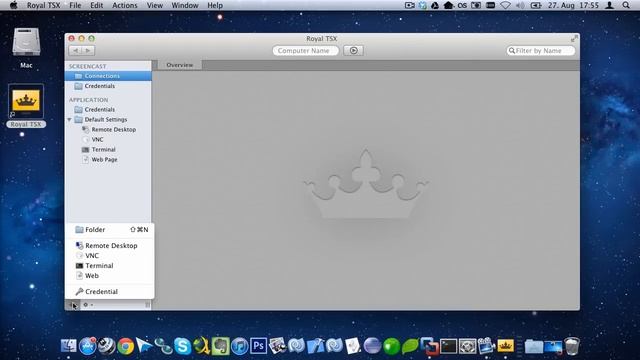Viewport: 640px width, 360px height.
Task: Switch to the Overview tab
Action: pyautogui.click(x=180, y=65)
